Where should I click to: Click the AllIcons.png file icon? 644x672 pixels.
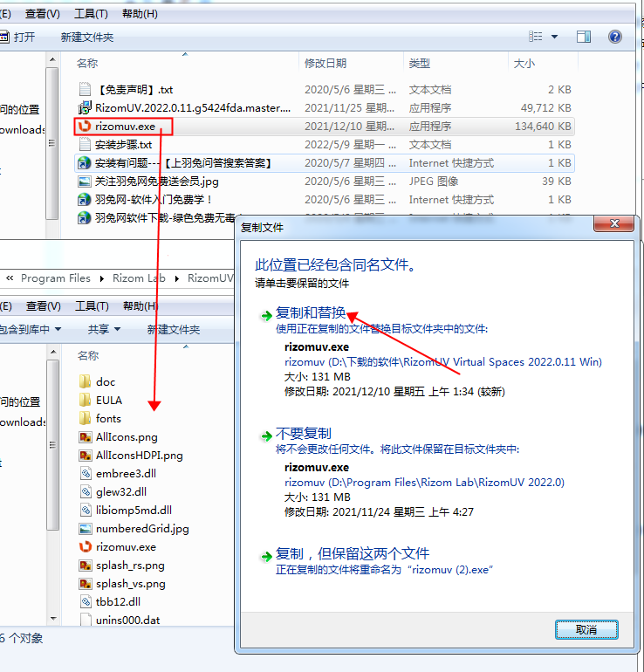click(x=86, y=436)
